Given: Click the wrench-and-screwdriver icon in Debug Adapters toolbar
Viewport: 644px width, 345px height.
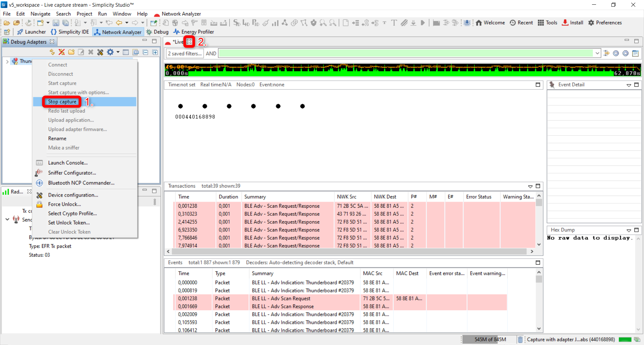Looking at the screenshot, I should click(x=100, y=52).
